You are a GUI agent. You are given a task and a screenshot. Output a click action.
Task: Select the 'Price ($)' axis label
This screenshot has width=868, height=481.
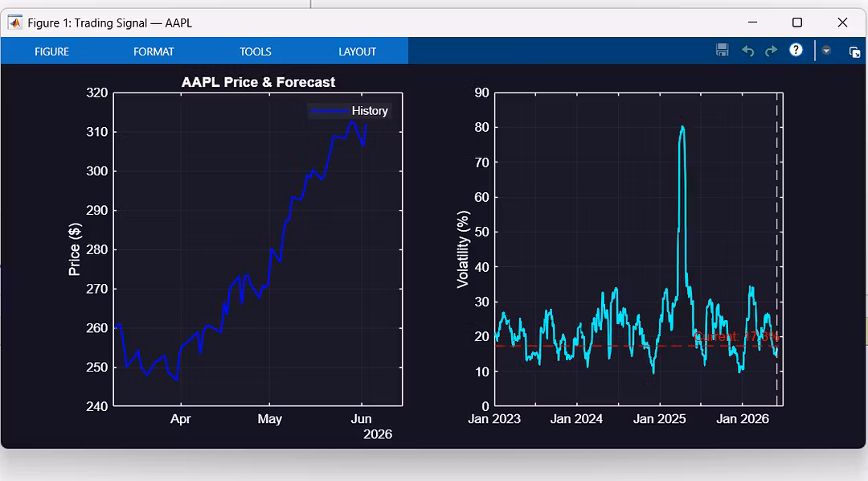coord(75,249)
